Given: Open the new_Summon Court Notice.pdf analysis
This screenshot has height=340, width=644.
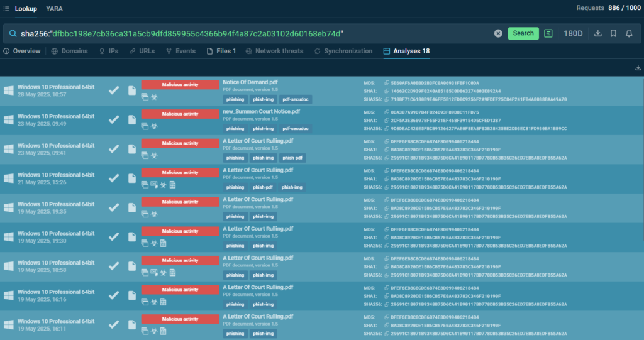Looking at the screenshot, I should [261, 111].
